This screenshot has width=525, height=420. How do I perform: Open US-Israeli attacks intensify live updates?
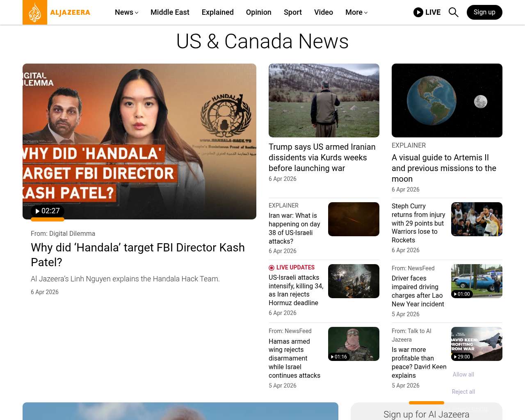[296, 290]
